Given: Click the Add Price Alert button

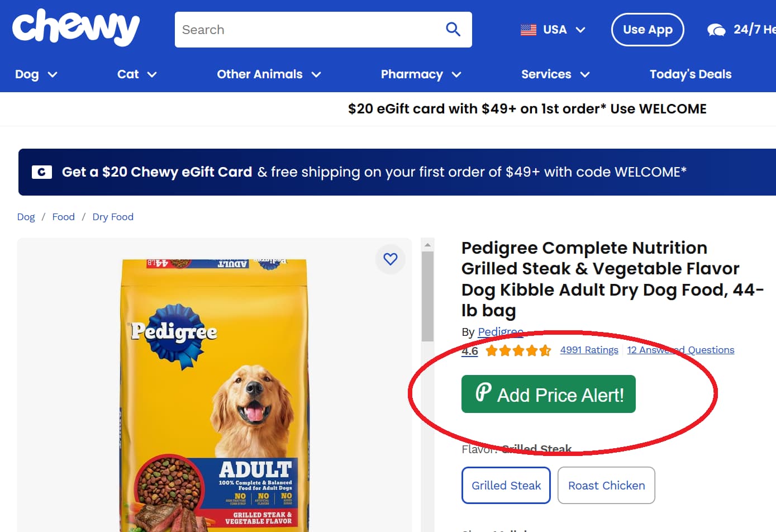Looking at the screenshot, I should (548, 393).
